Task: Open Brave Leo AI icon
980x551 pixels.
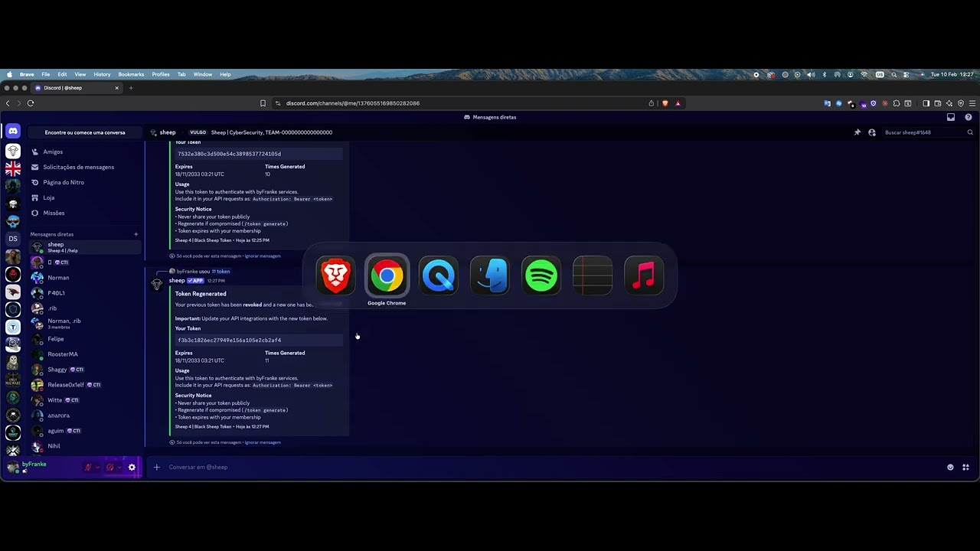Action: (x=949, y=103)
